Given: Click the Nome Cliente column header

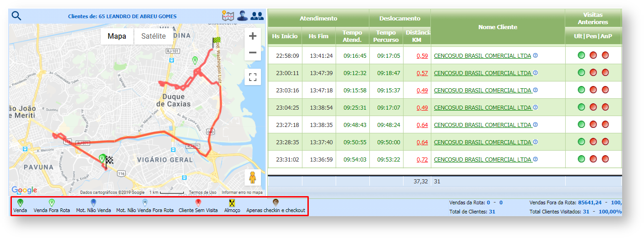Looking at the screenshot, I should pyautogui.click(x=497, y=27).
